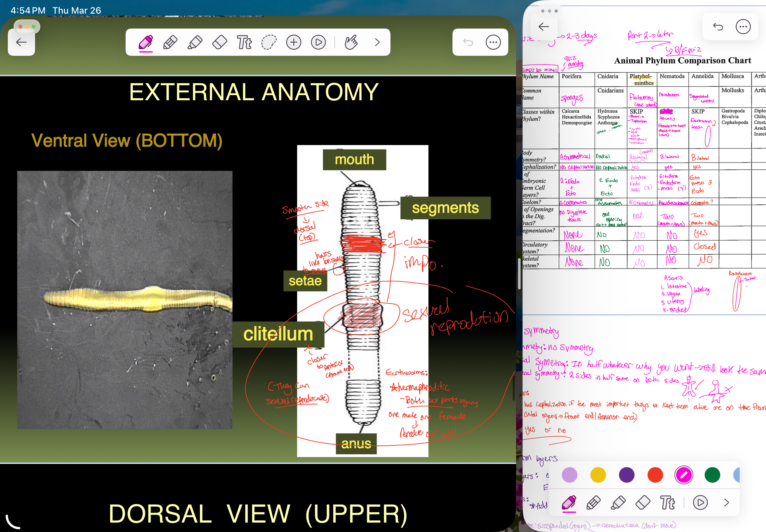Expand more tools chevron in right toolbar
This screenshot has width=766, height=532.
(726, 502)
